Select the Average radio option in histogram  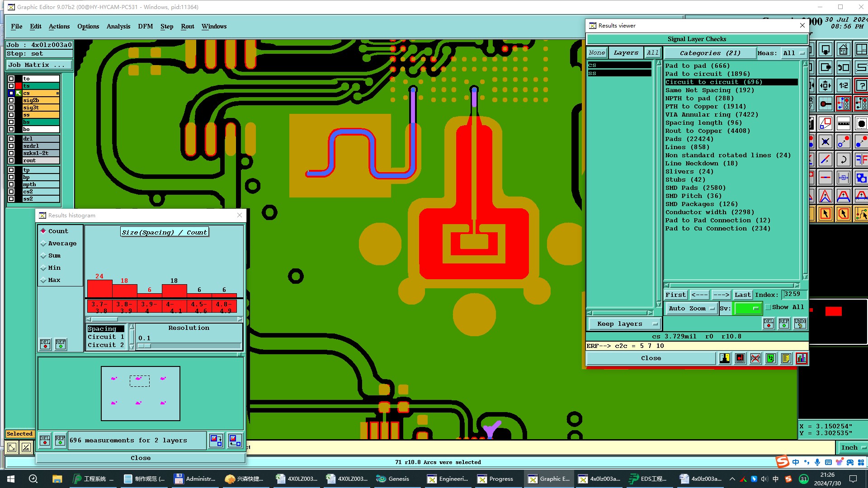coord(44,244)
